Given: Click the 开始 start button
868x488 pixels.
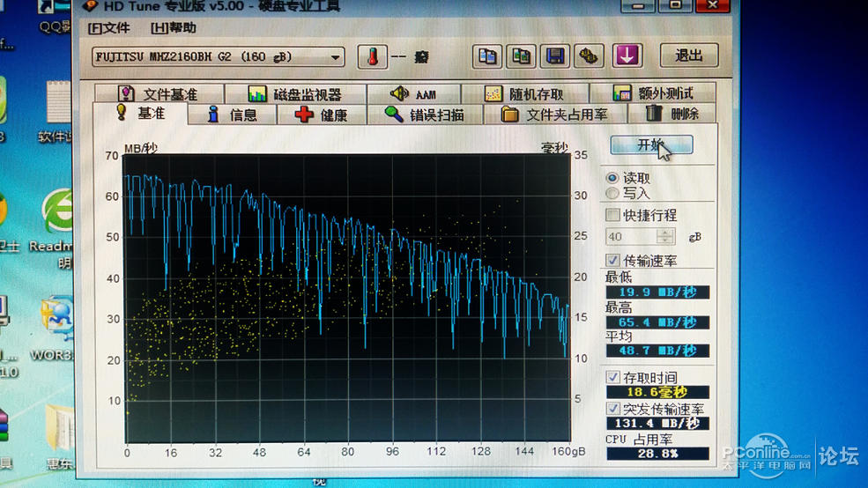Looking at the screenshot, I should pyautogui.click(x=651, y=145).
